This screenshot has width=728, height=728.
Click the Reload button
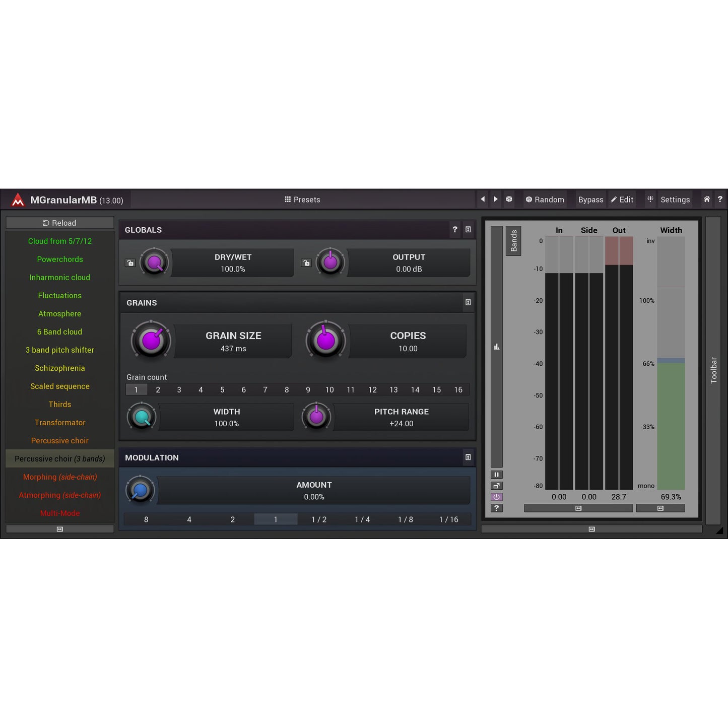pos(60,223)
